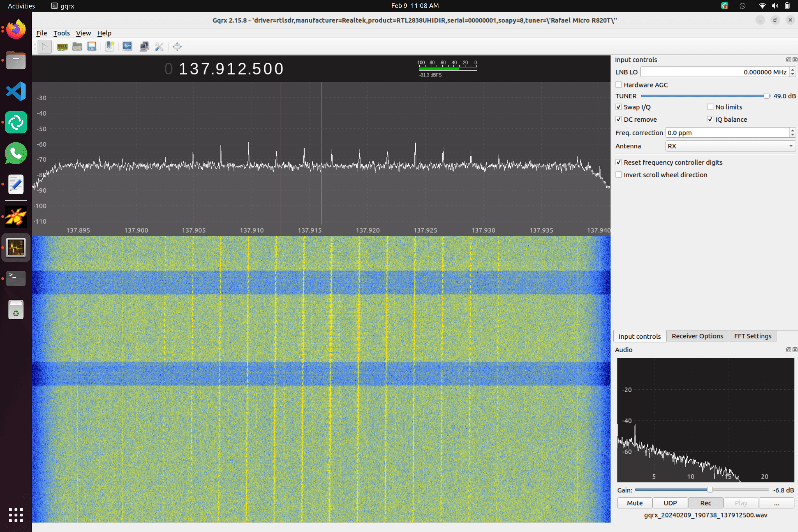Click Activities in the top bar
This screenshot has width=798, height=532.
pos(21,6)
